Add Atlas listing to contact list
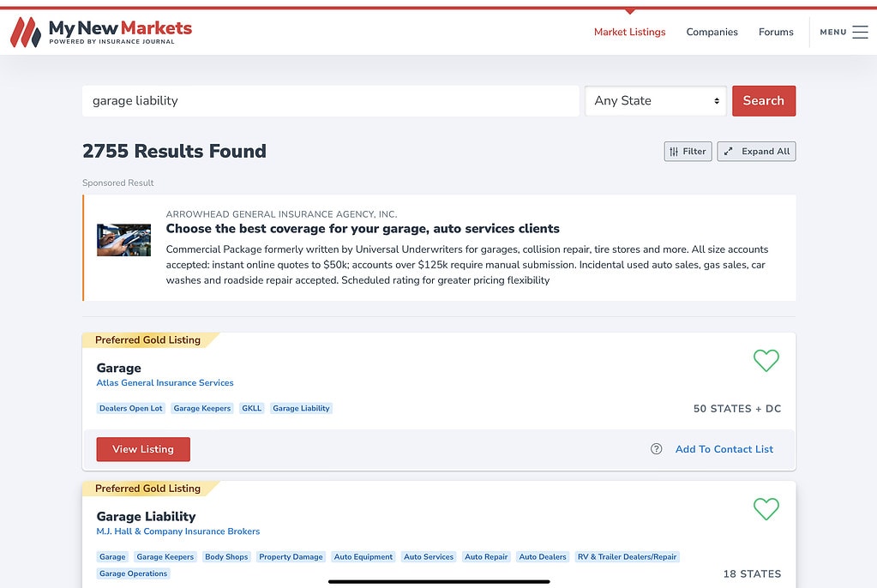 point(724,449)
